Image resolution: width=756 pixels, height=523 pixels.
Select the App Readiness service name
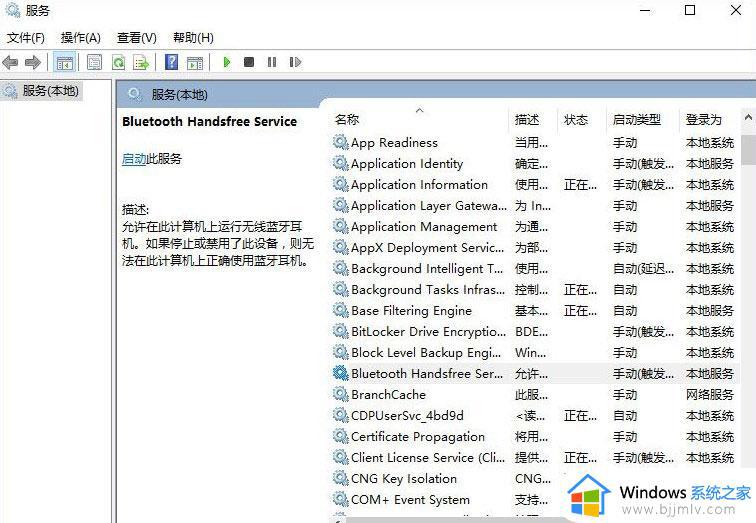[x=394, y=143]
